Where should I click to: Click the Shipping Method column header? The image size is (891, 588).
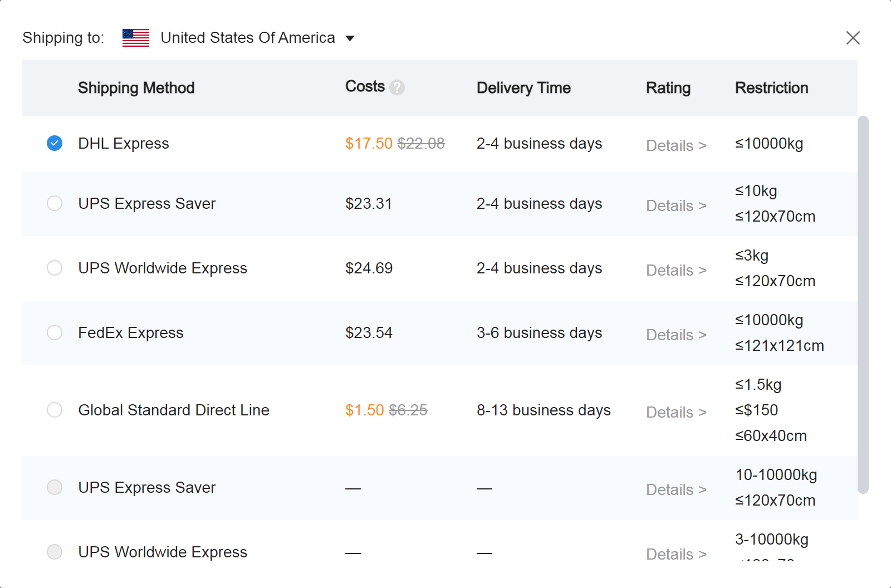pyautogui.click(x=136, y=88)
